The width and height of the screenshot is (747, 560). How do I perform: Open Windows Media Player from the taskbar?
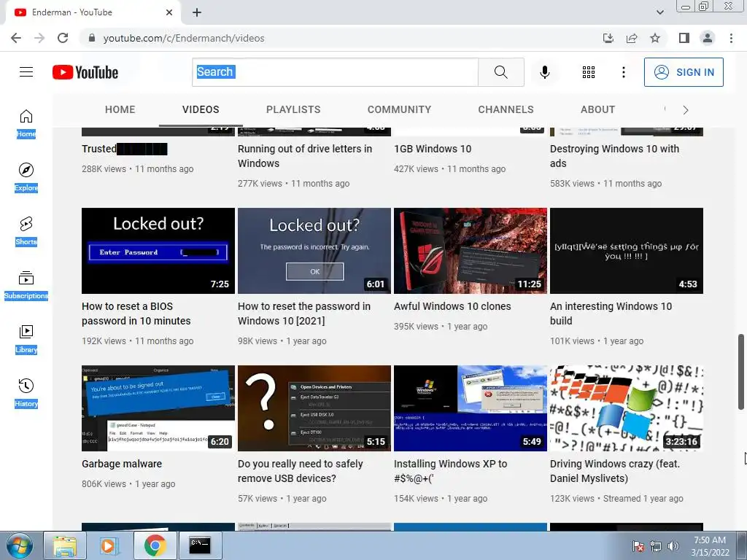click(x=109, y=545)
